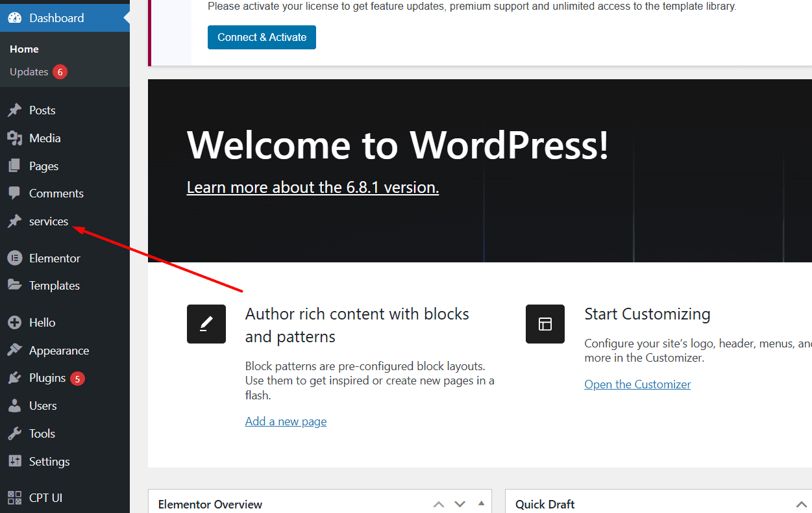The width and height of the screenshot is (812, 513).
Task: Select the Media library icon
Action: coord(16,138)
